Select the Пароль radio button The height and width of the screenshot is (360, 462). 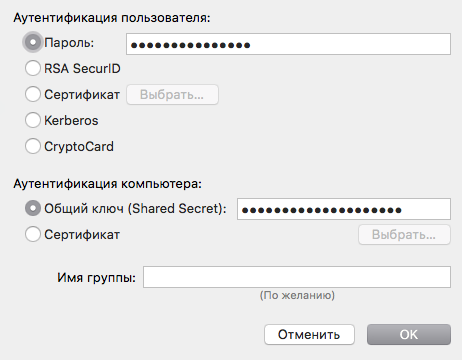pos(33,42)
